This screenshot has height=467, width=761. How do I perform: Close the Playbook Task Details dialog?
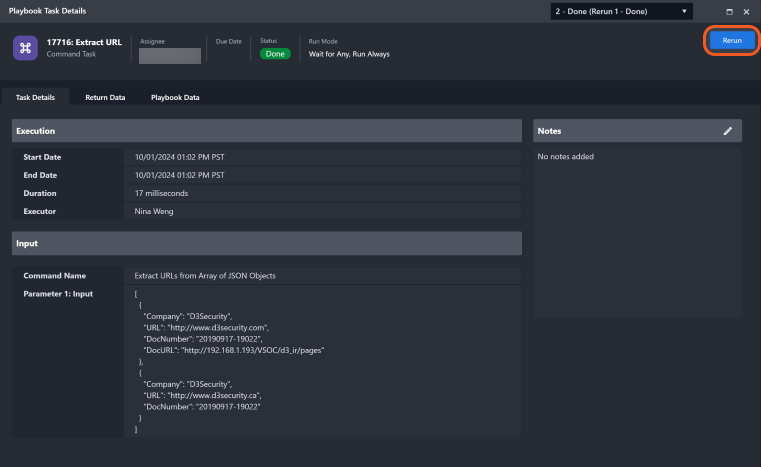(x=746, y=11)
